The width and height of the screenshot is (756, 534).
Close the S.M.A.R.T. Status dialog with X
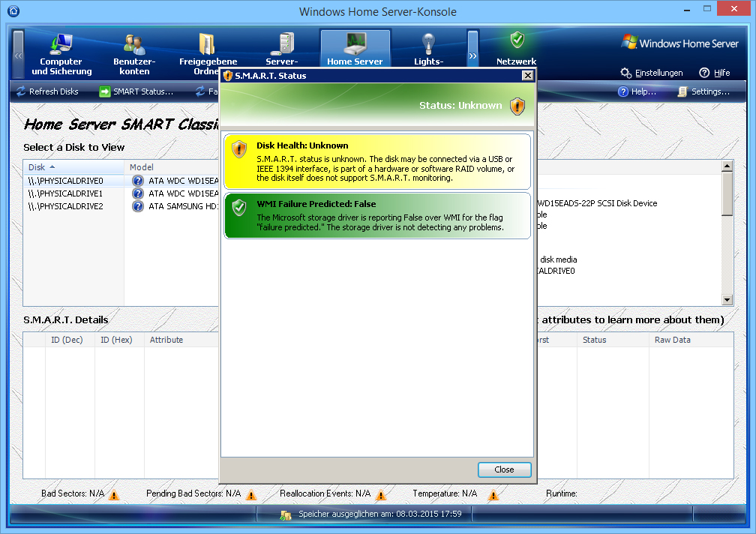coord(528,76)
